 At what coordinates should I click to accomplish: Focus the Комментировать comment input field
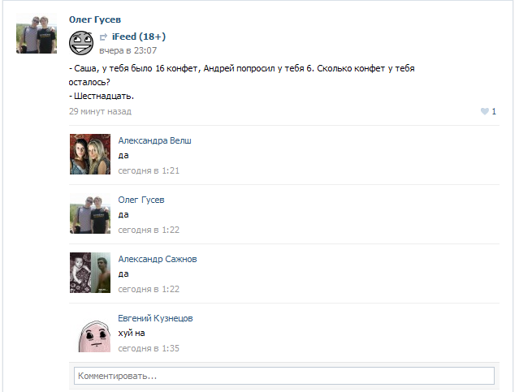284,376
